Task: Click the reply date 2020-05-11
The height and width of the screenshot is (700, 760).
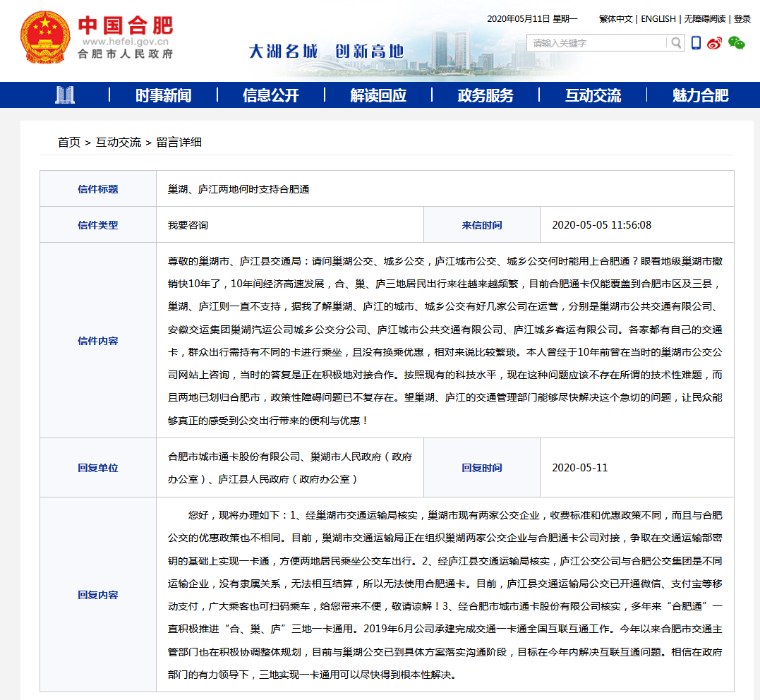Action: (579, 468)
